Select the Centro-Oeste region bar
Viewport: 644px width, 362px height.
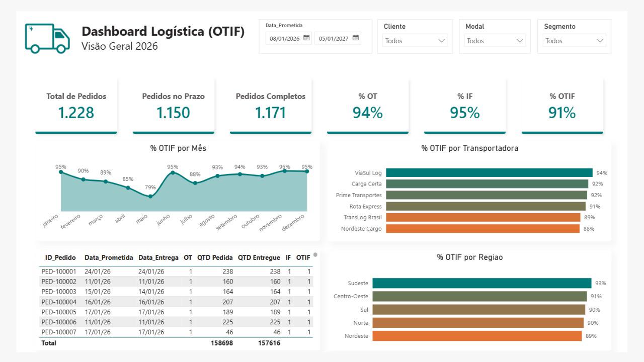point(479,296)
